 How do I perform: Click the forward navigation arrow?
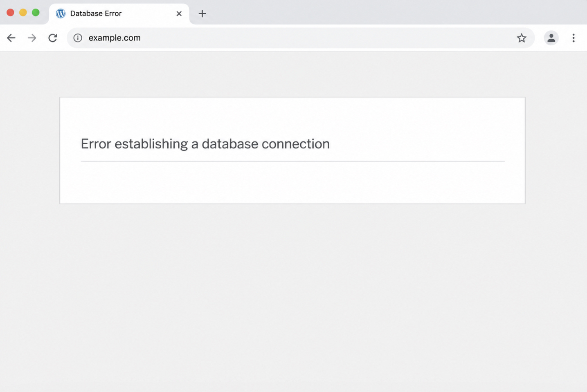[32, 38]
